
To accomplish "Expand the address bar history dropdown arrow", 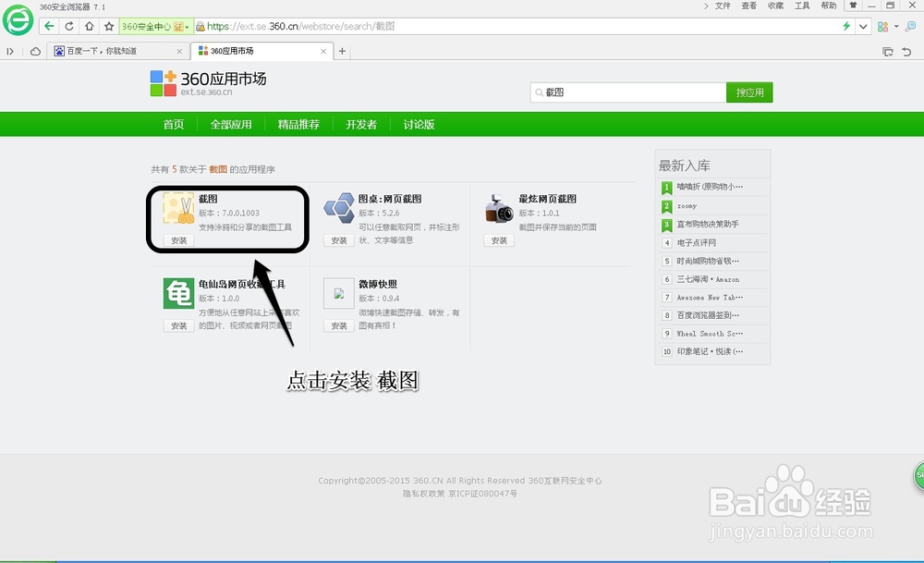I will coord(863,26).
